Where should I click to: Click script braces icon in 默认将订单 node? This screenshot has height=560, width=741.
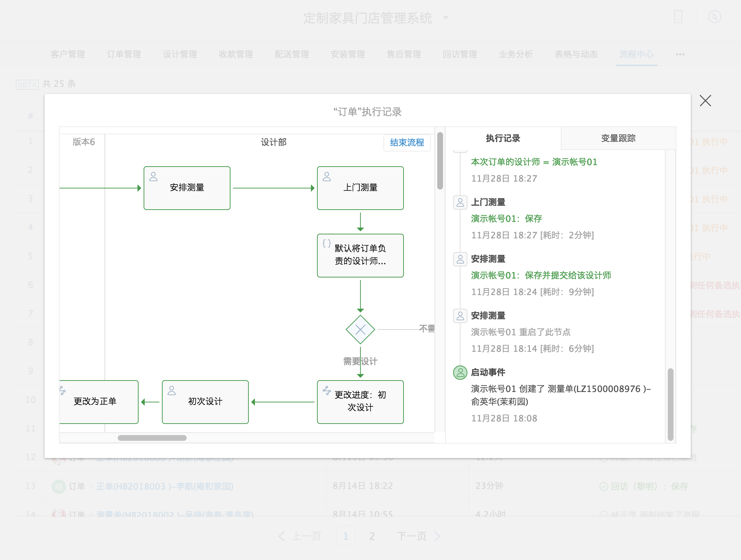coord(327,243)
